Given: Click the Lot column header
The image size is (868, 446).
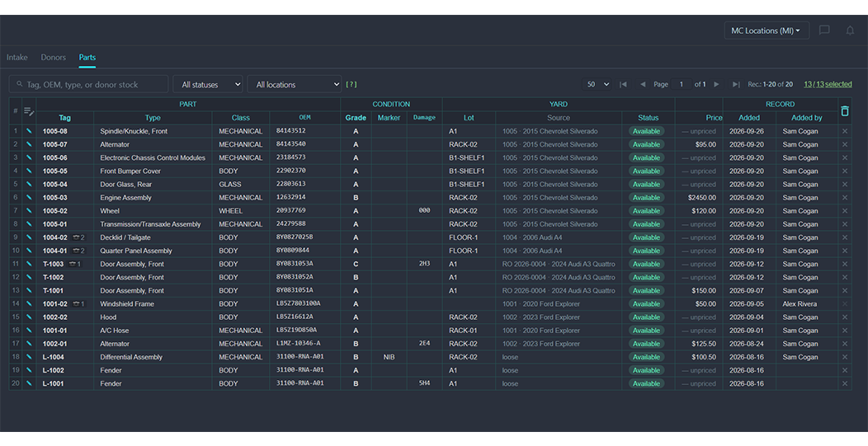Looking at the screenshot, I should pyautogui.click(x=469, y=117).
